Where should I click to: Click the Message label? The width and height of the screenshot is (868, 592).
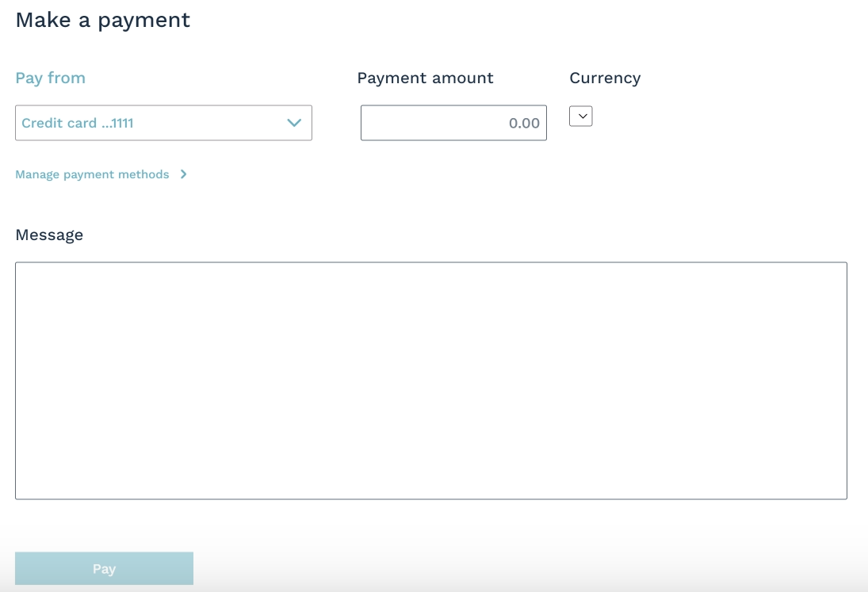49,235
